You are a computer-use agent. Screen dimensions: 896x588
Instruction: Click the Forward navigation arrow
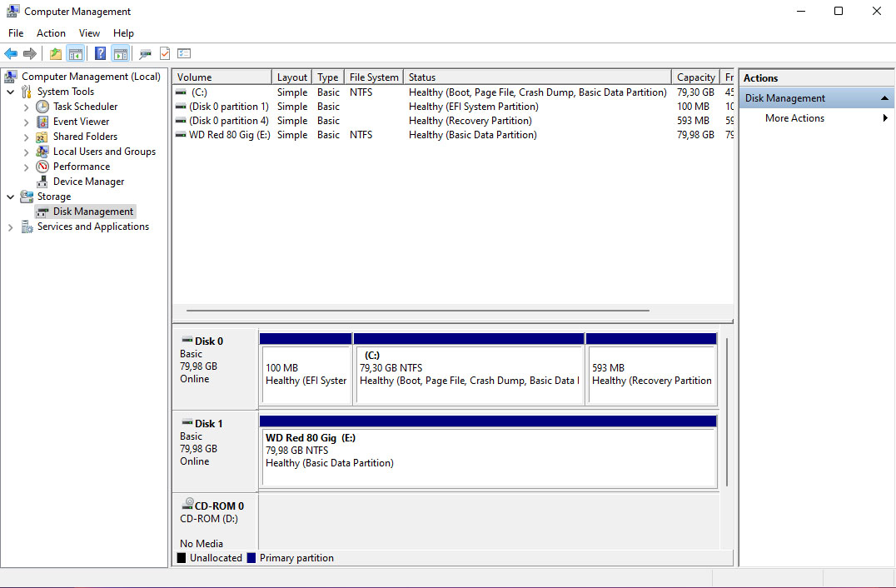click(x=29, y=52)
